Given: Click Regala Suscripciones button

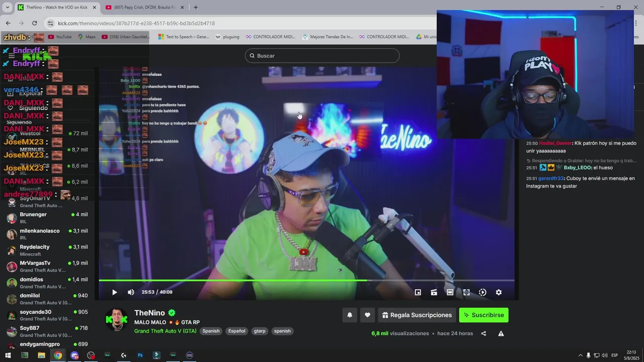Looking at the screenshot, I should [x=417, y=315].
